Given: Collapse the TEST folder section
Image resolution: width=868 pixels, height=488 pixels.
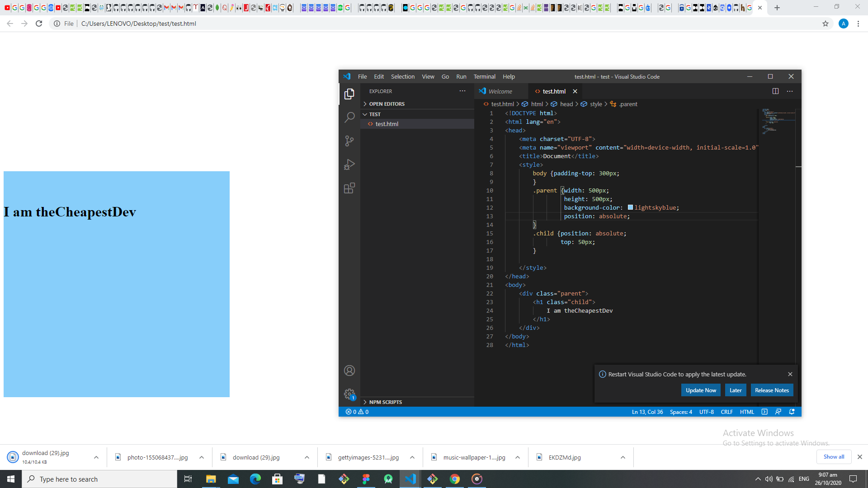Looking at the screenshot, I should [417, 114].
